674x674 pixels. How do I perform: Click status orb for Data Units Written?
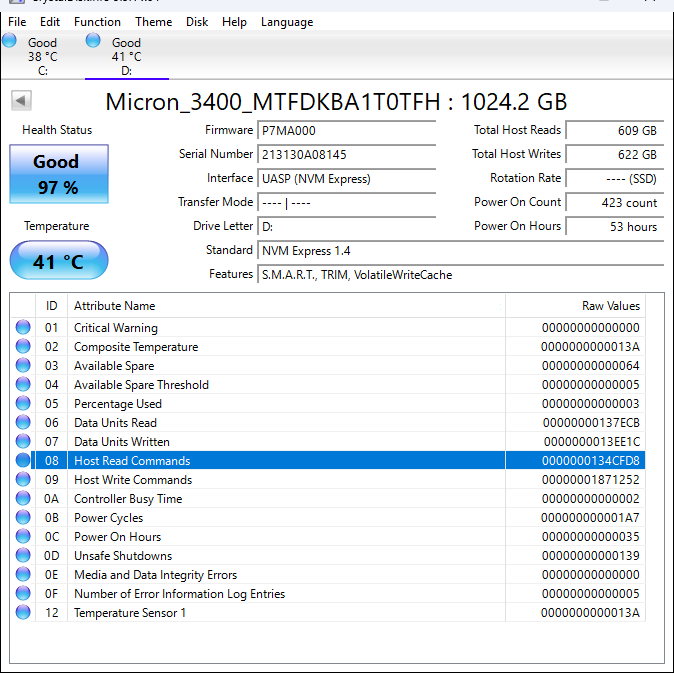click(23, 441)
